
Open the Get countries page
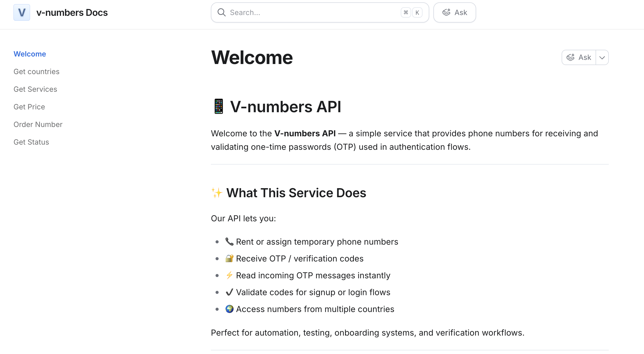click(x=37, y=72)
